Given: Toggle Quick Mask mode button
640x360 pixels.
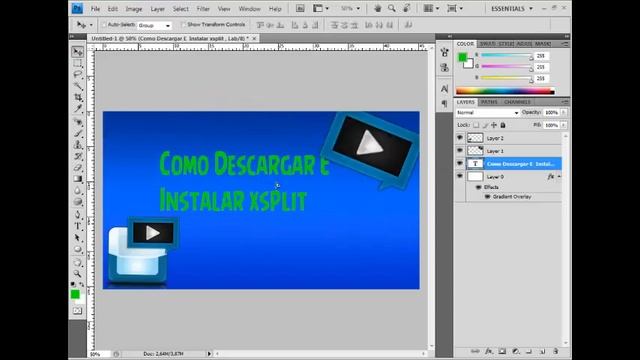Looking at the screenshot, I should tap(78, 311).
